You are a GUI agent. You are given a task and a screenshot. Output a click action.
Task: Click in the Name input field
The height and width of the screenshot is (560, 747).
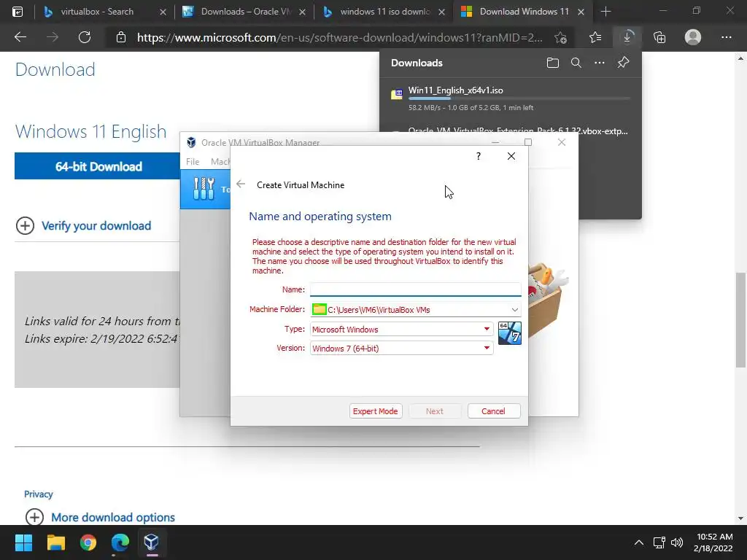[415, 289]
